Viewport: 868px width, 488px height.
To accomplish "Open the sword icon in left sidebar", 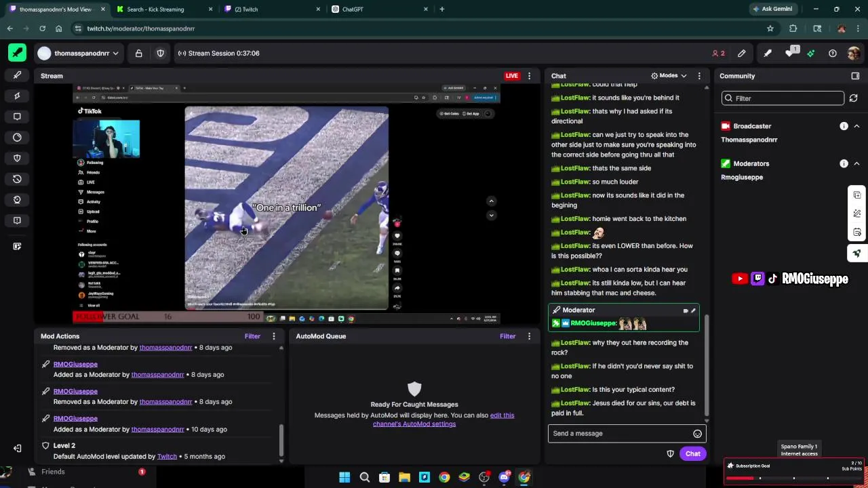I will point(17,75).
